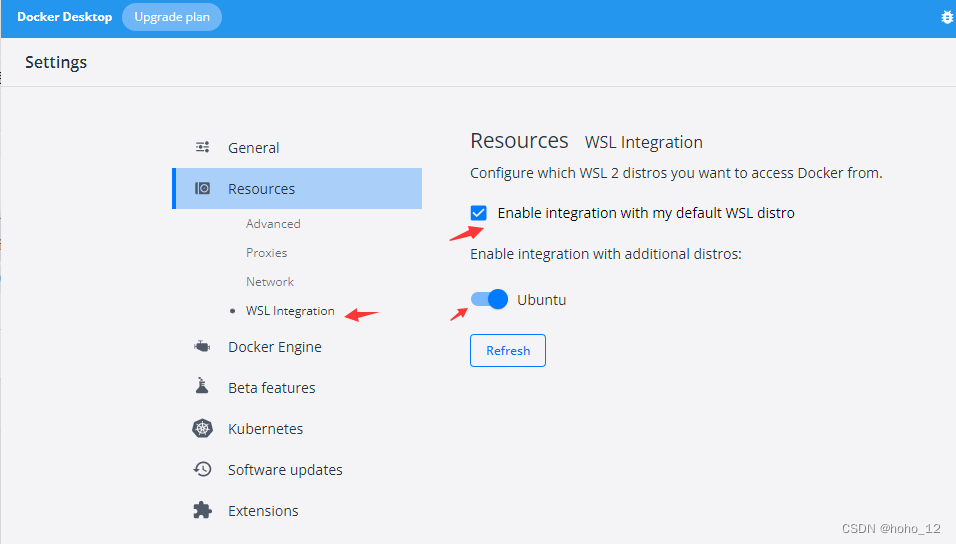Click the Refresh button
Screen dimensions: 956x544
[508, 351]
